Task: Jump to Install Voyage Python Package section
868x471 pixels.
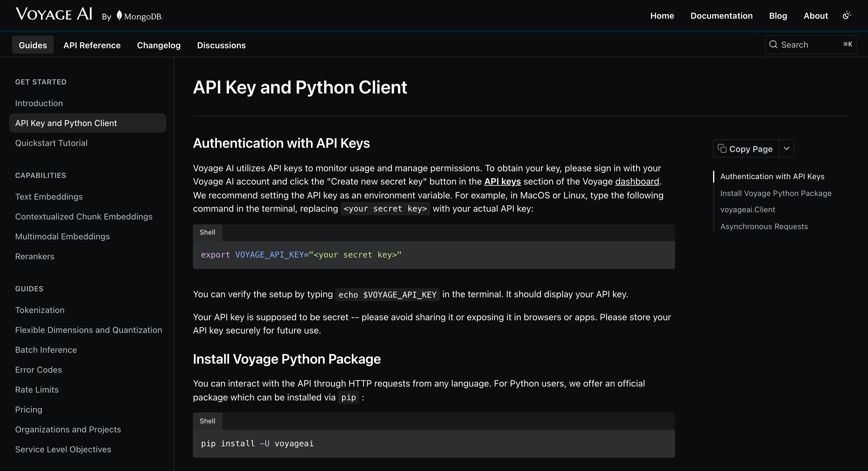Action: [x=776, y=193]
